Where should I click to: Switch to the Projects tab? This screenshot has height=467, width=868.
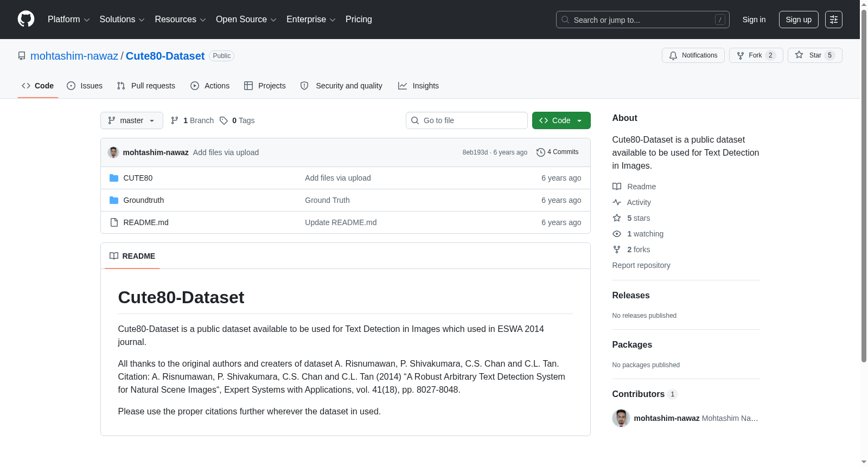[x=265, y=86]
